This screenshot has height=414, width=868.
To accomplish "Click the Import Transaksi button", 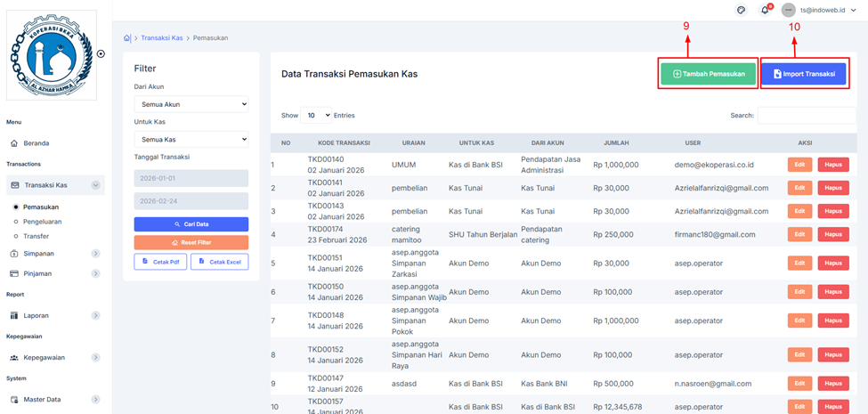I will tap(803, 74).
